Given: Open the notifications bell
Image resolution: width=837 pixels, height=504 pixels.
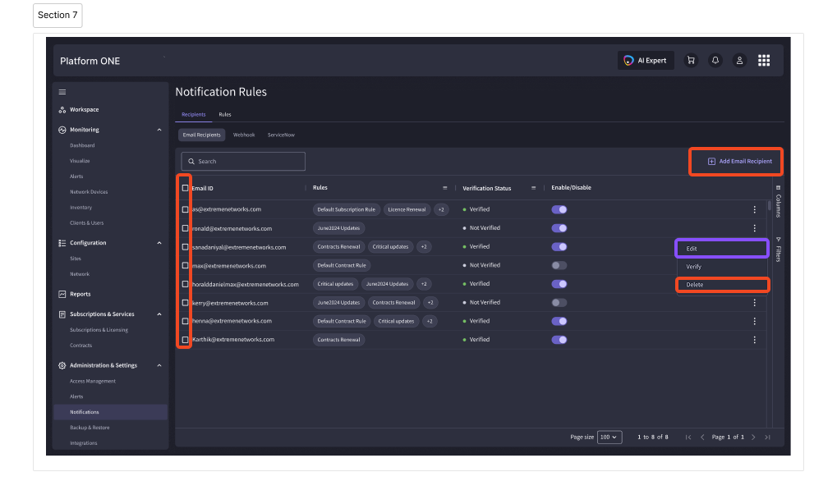Looking at the screenshot, I should (715, 60).
